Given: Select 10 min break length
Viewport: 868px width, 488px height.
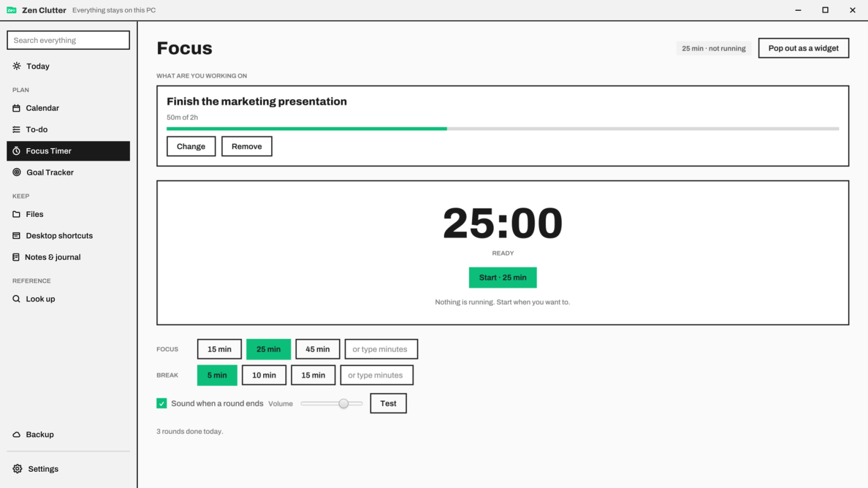Looking at the screenshot, I should coord(264,375).
